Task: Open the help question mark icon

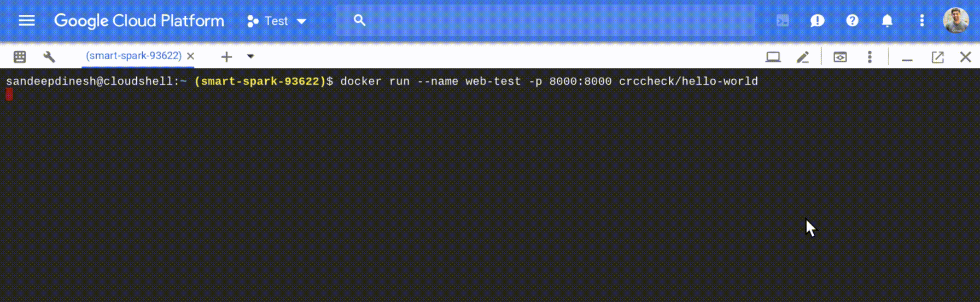Action: (x=852, y=21)
